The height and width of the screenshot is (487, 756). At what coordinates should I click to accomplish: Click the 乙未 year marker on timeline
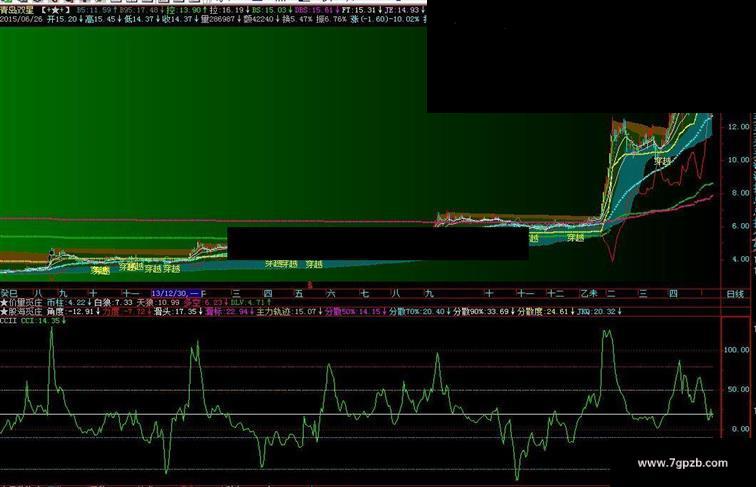pyautogui.click(x=588, y=293)
